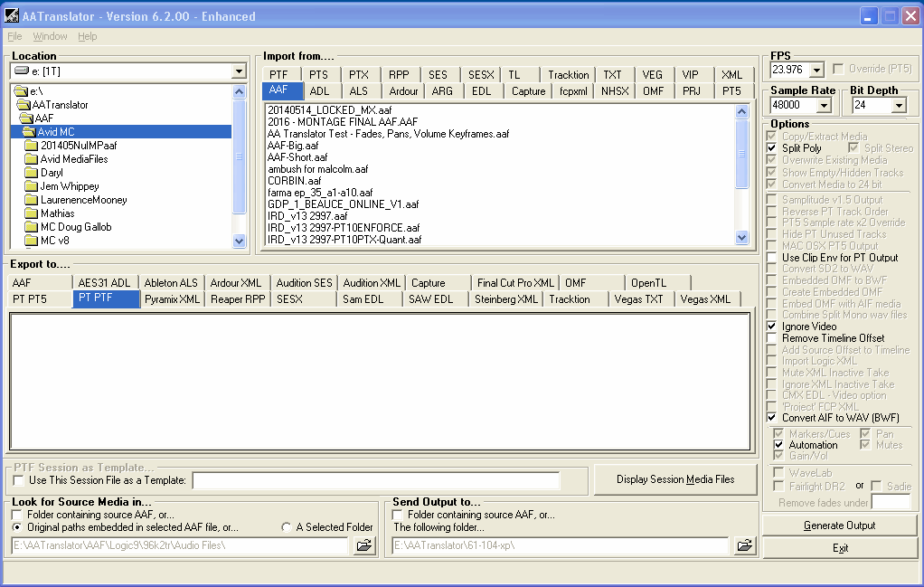The image size is (924, 587).
Task: Click scroll-down arrow of folder tree
Action: click(239, 241)
